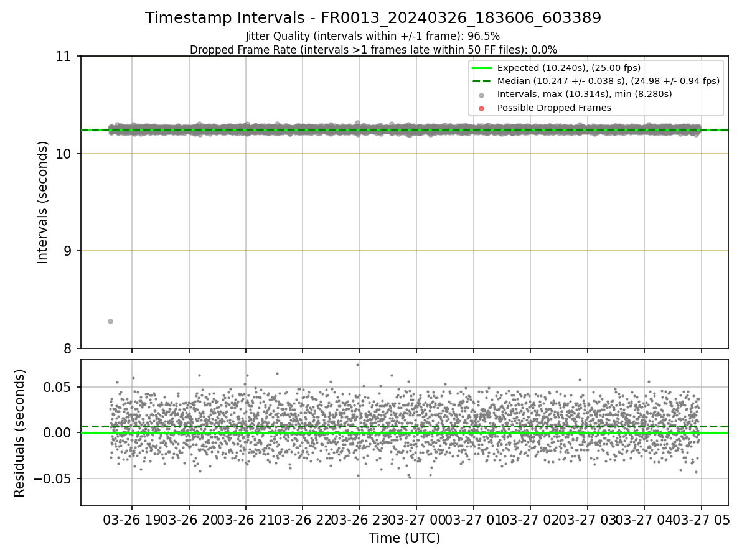Click the dashed green line sample in legend
The height and width of the screenshot is (560, 747).
tap(482, 81)
